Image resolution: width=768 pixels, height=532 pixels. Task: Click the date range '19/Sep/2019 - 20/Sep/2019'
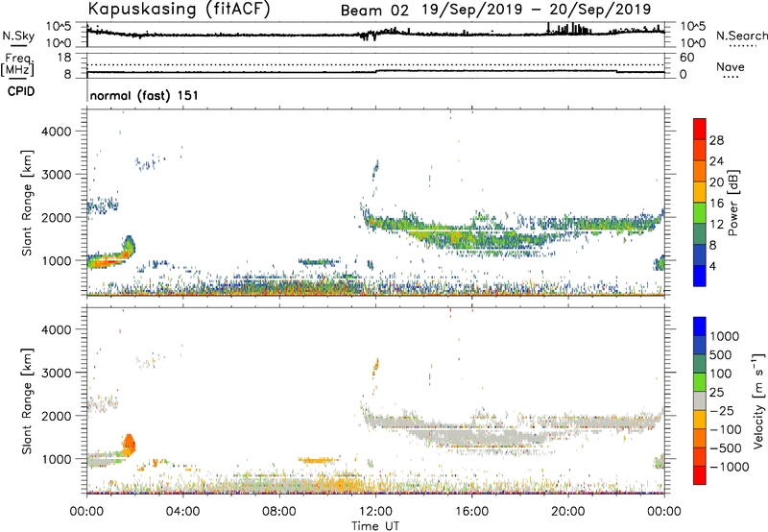point(537,10)
